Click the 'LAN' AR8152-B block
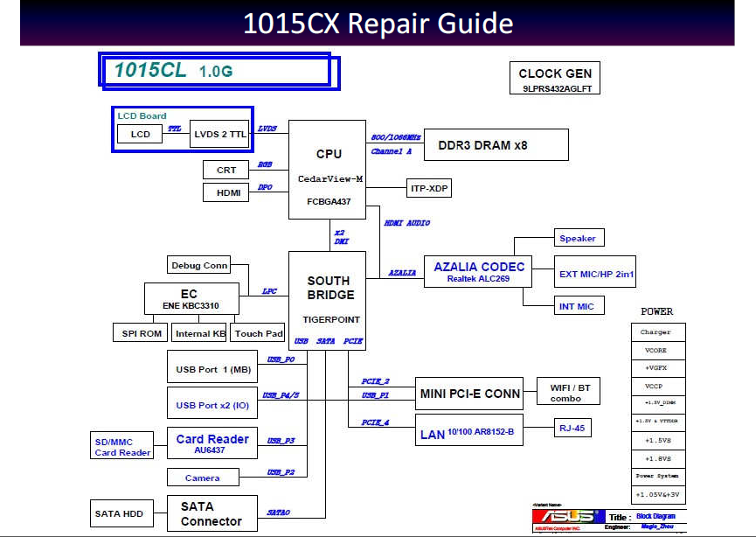The image size is (756, 537). 469,430
